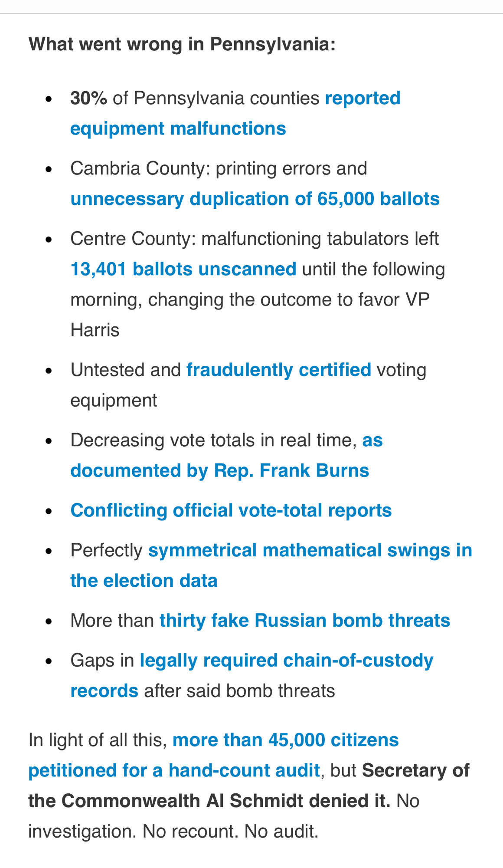Click the "Cambria County: printing errors and" text

coord(219,168)
